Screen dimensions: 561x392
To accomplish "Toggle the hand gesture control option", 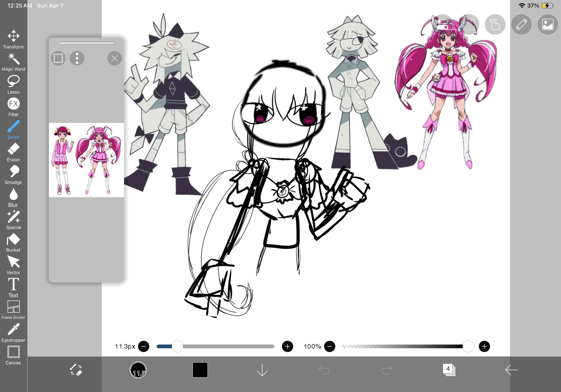I will [x=495, y=24].
